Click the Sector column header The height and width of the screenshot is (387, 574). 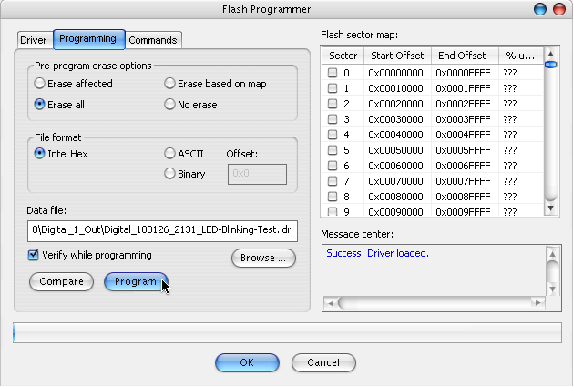[x=343, y=56]
